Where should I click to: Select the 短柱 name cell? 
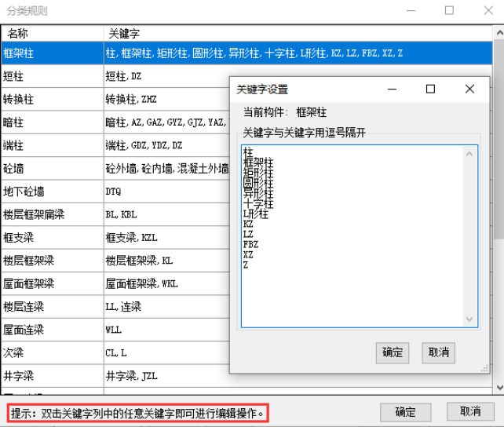pyautogui.click(x=53, y=76)
